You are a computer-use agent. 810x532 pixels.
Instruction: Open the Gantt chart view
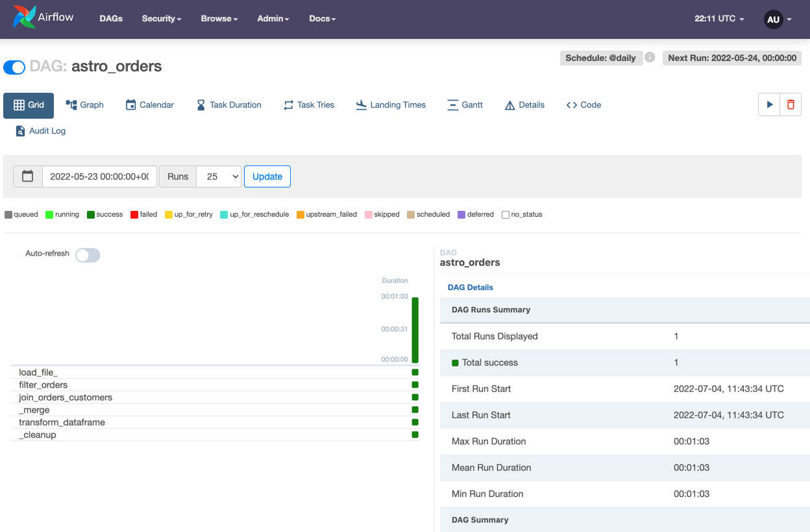(465, 105)
